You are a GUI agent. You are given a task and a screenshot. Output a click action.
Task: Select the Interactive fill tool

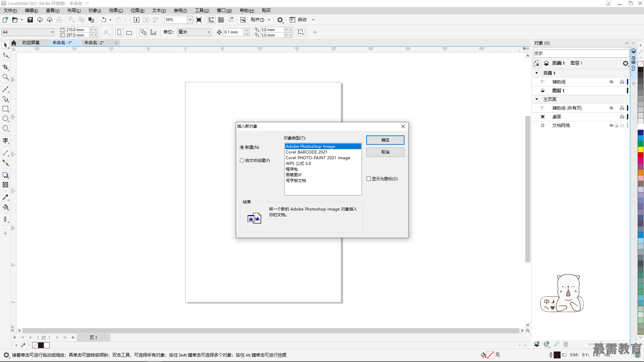5,207
